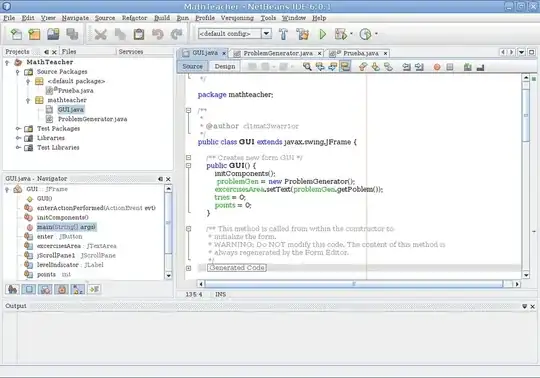Click Navigator scrollbar up arrow
This screenshot has width=540, height=378.
coord(168,189)
